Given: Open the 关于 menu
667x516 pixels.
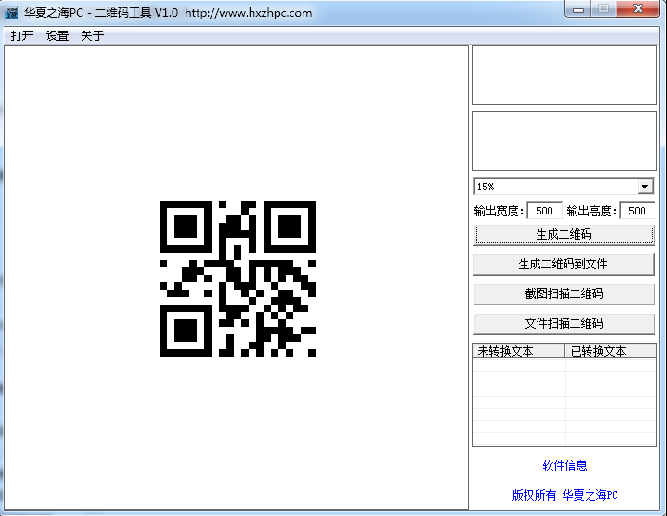Looking at the screenshot, I should pyautogui.click(x=93, y=36).
